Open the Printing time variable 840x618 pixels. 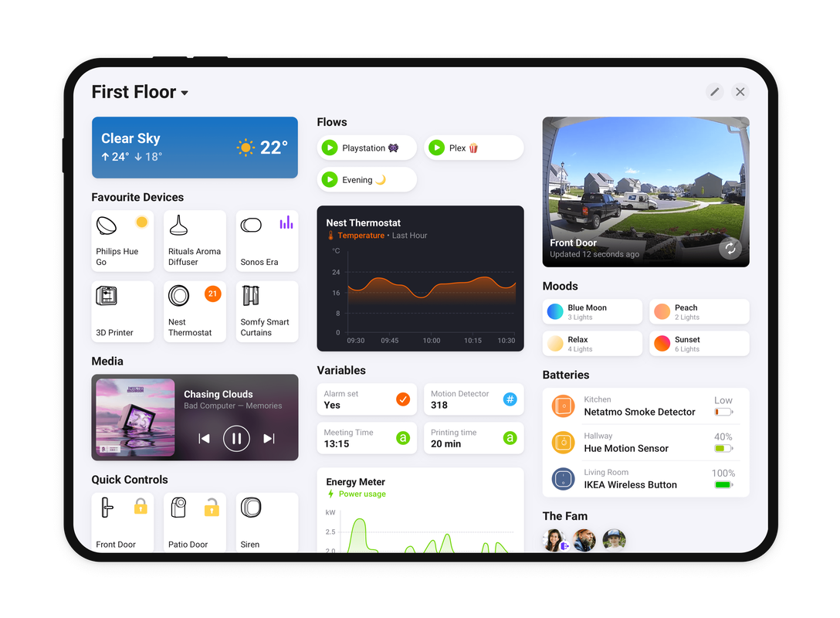point(473,438)
